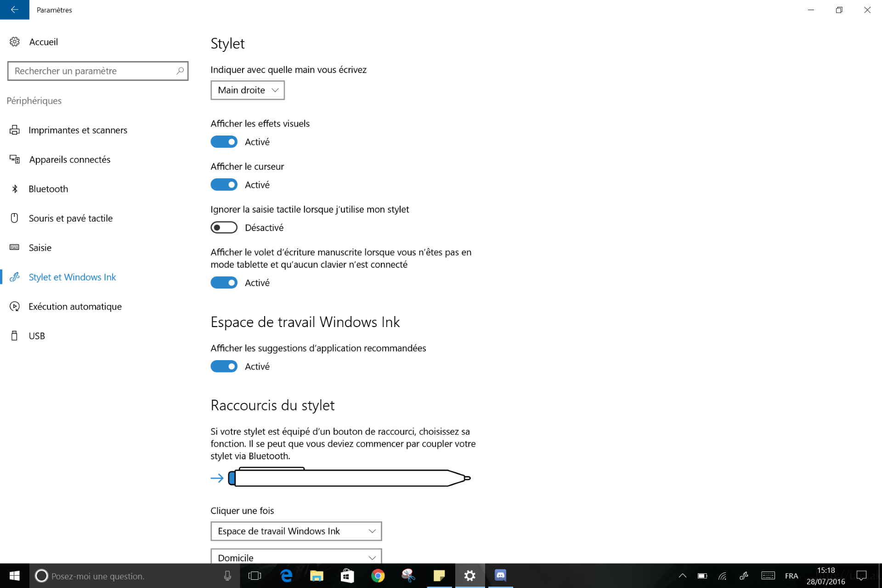
Task: Select Bluetooth settings page
Action: pyautogui.click(x=48, y=189)
